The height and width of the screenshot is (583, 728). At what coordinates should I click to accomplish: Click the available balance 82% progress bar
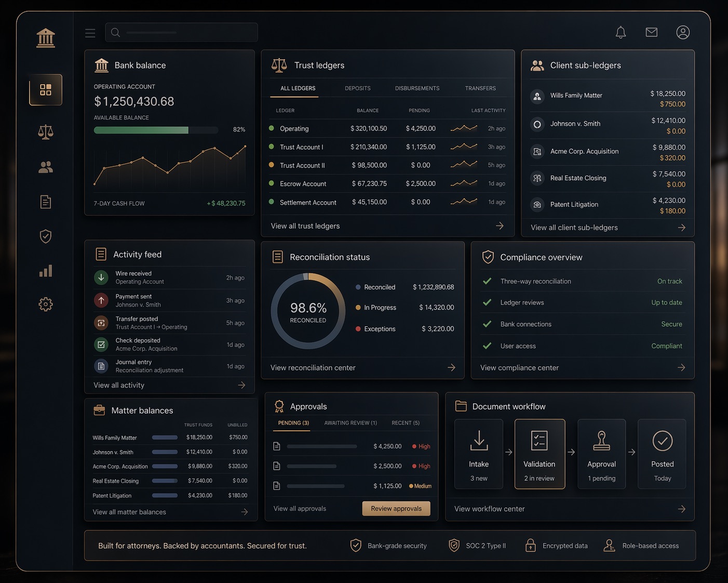click(156, 130)
